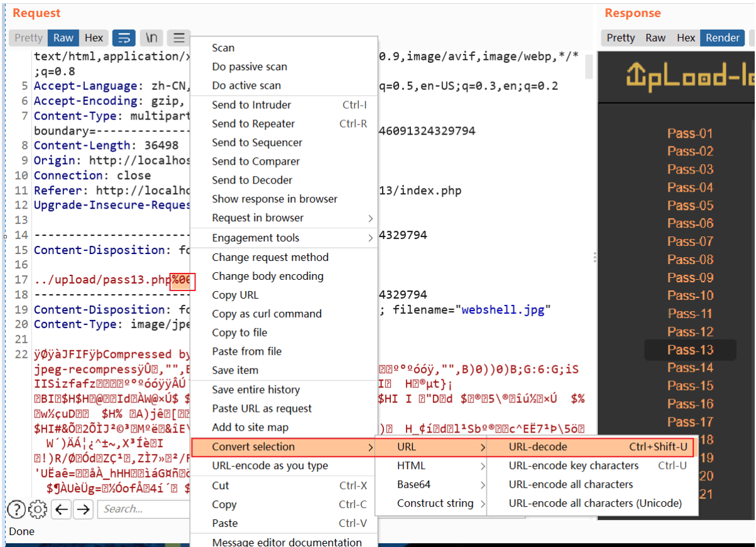The height and width of the screenshot is (547, 756).
Task: Select the Raw tab in Response panel
Action: [x=655, y=38]
